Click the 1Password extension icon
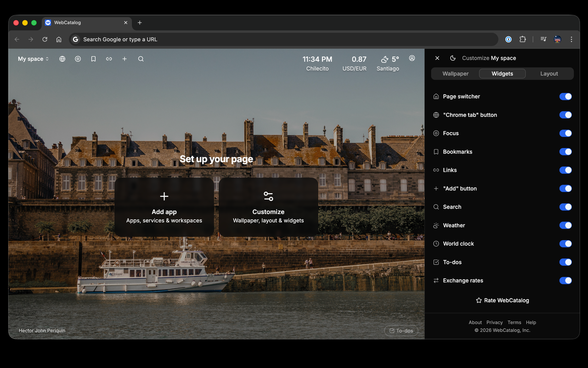Viewport: 588px width, 368px height. 509,40
